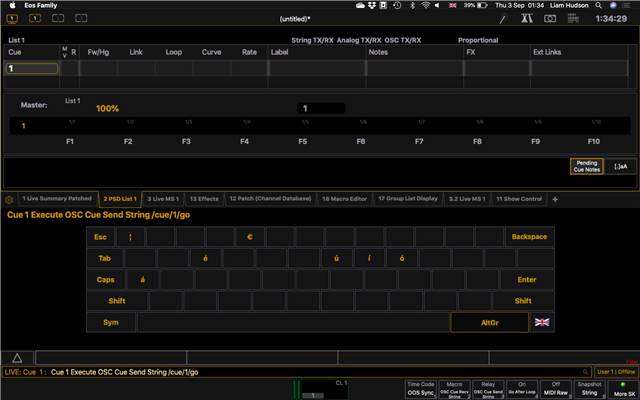
Task: Click the CL 1 fader at bottom
Action: 320,389
